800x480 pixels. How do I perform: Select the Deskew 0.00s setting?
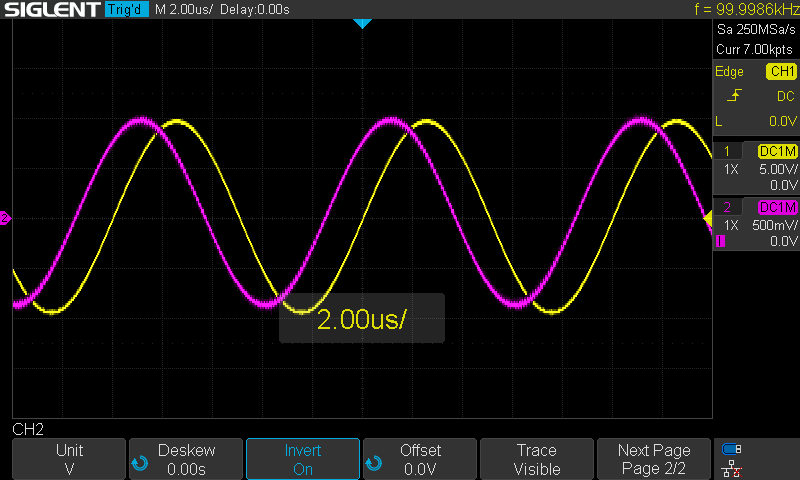click(186, 459)
